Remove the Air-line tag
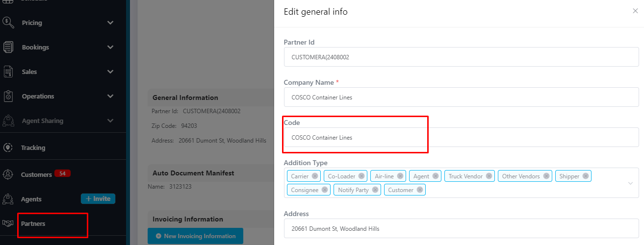The image size is (644, 245). (x=400, y=176)
